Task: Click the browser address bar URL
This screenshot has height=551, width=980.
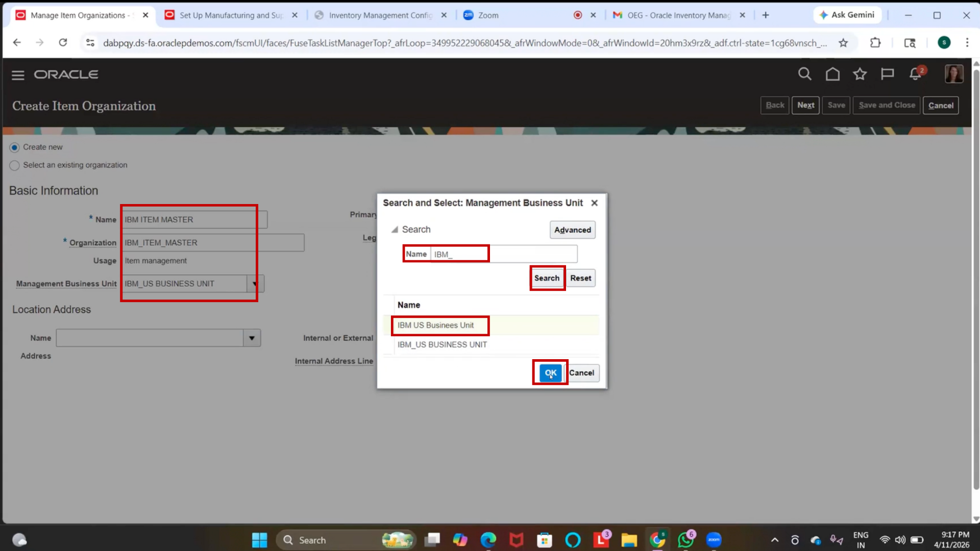Action: [x=464, y=43]
